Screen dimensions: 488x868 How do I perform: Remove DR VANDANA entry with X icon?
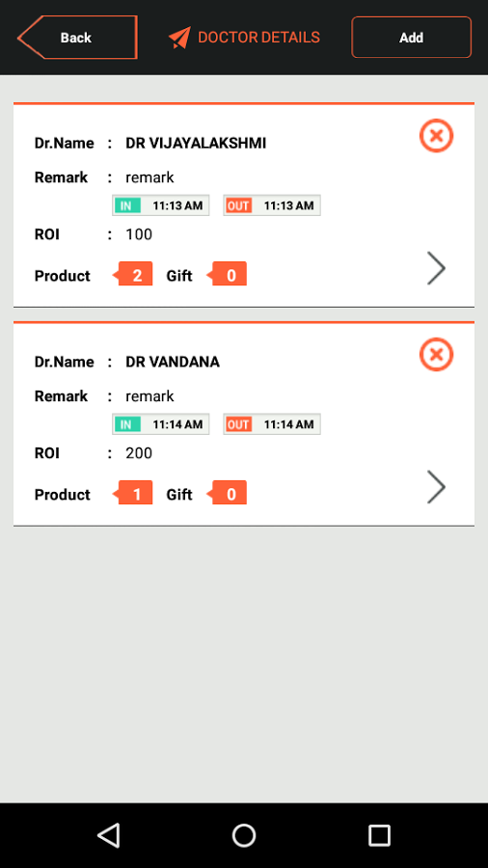(x=436, y=354)
